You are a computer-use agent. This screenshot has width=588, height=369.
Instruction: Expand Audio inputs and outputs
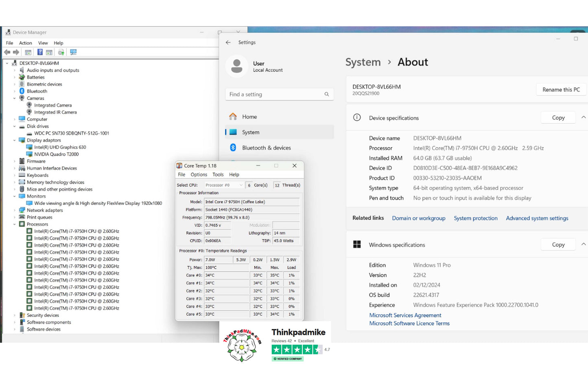pos(15,70)
